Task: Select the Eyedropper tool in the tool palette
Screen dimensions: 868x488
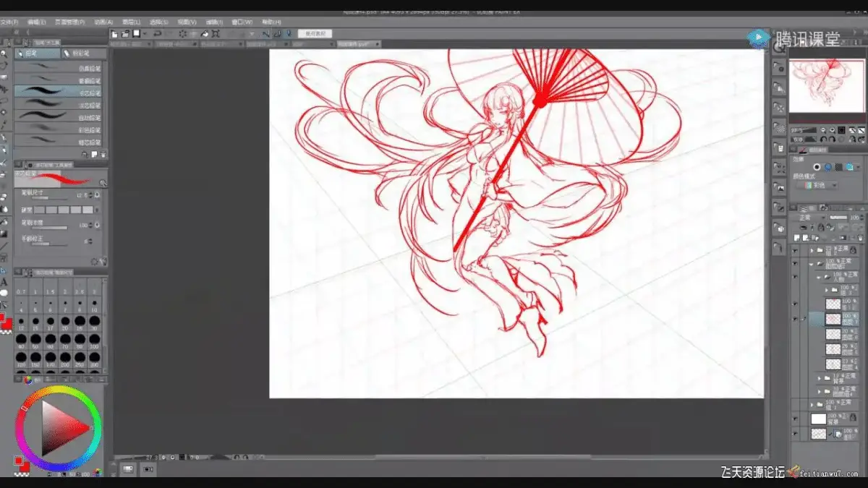Action: (x=4, y=124)
